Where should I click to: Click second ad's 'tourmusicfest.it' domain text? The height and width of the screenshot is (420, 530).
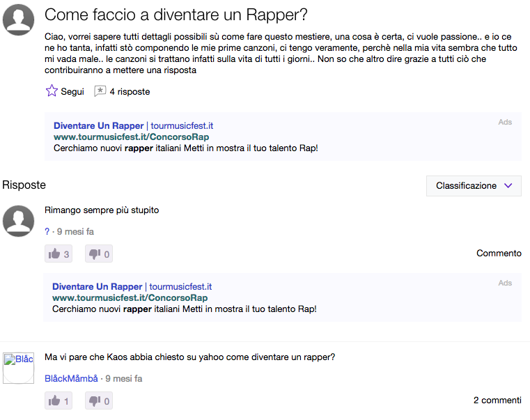click(x=180, y=287)
